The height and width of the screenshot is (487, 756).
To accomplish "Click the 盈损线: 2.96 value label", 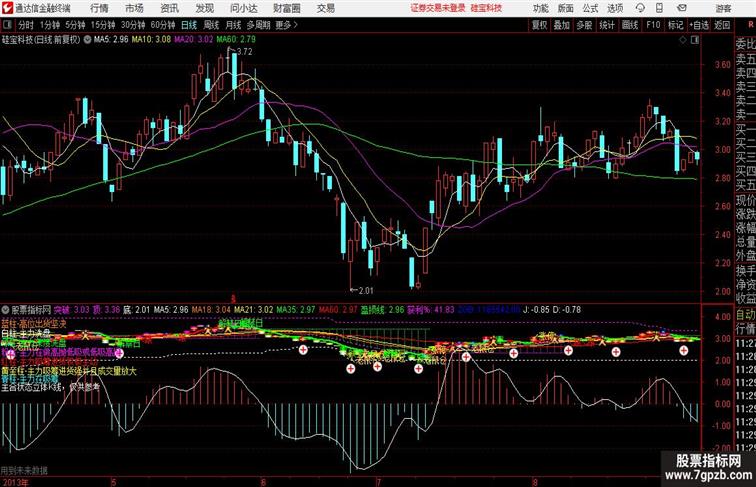I will point(382,310).
